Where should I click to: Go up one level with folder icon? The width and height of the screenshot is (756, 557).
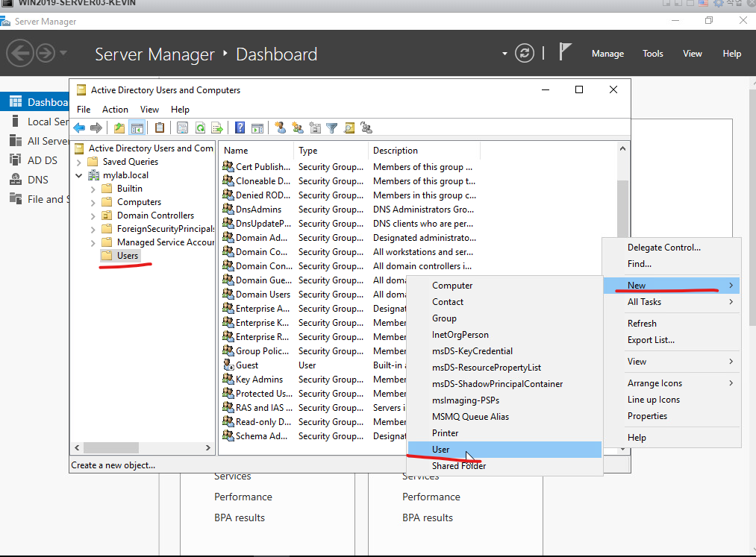click(119, 128)
